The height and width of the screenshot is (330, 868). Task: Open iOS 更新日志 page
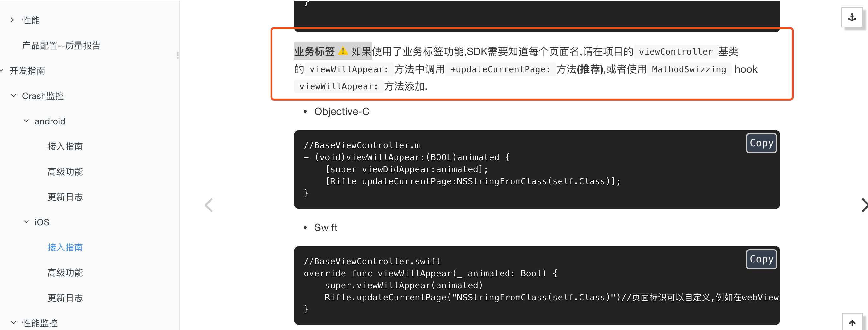[x=65, y=298]
